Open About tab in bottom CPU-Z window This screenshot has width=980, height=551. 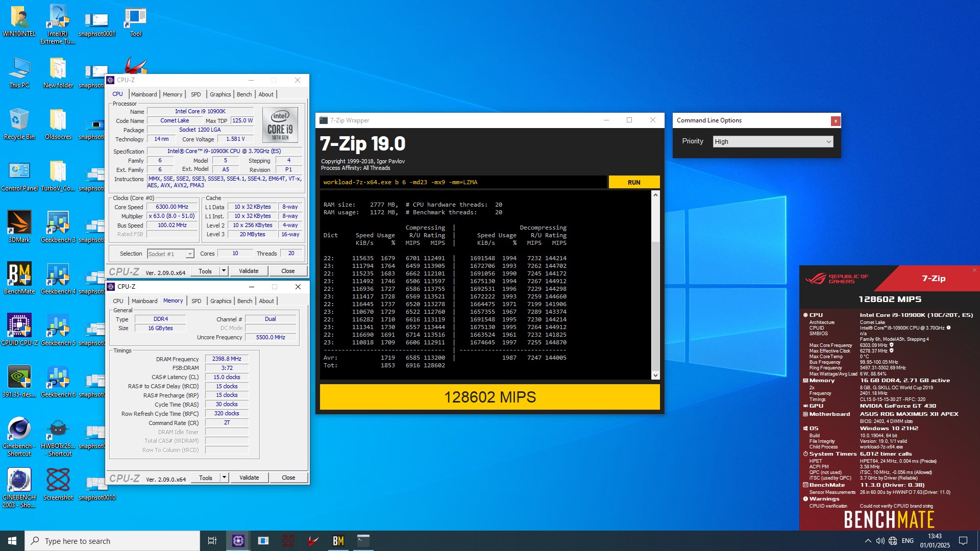(266, 301)
